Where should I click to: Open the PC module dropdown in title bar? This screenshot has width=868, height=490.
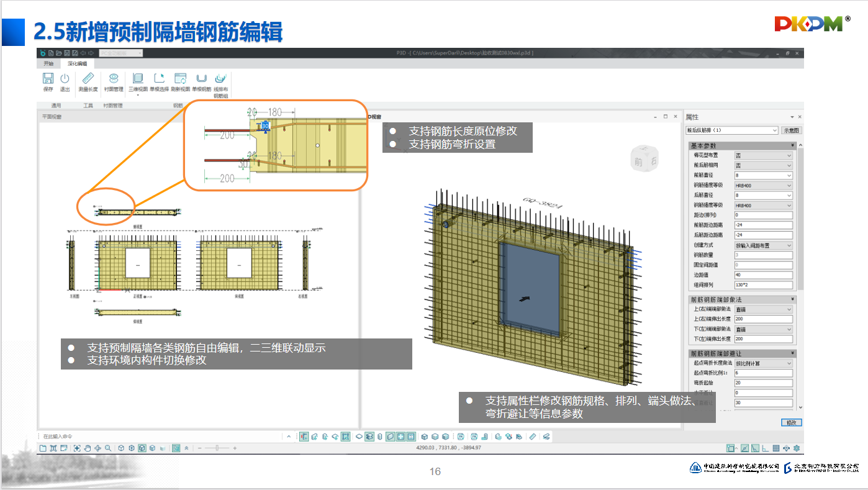pos(120,53)
